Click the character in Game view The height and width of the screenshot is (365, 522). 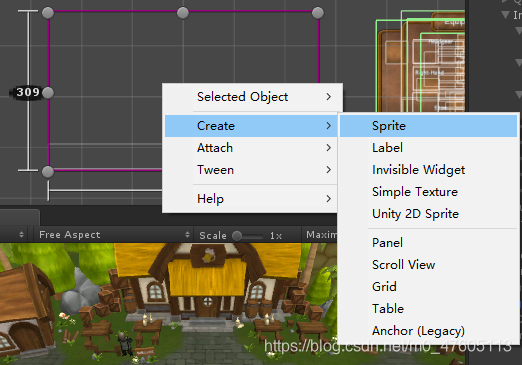pyautogui.click(x=124, y=343)
